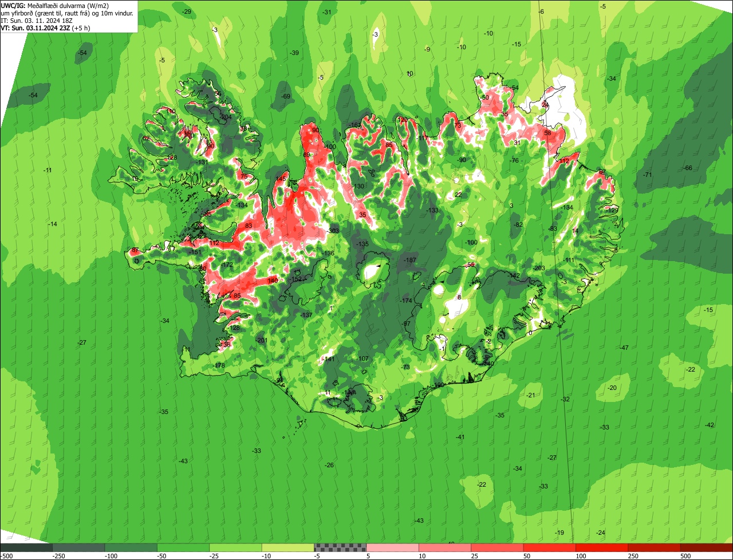Click the '145' value on the map
This screenshot has height=560, width=733.
point(281,179)
